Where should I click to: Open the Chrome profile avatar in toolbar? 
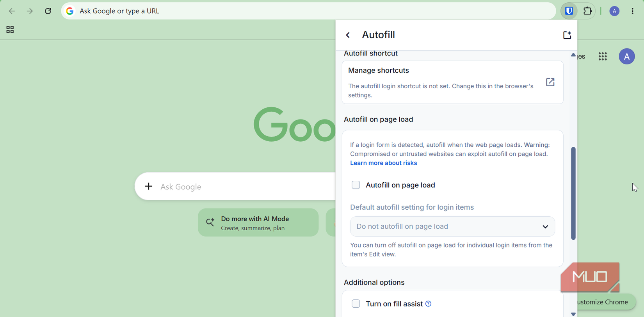614,11
